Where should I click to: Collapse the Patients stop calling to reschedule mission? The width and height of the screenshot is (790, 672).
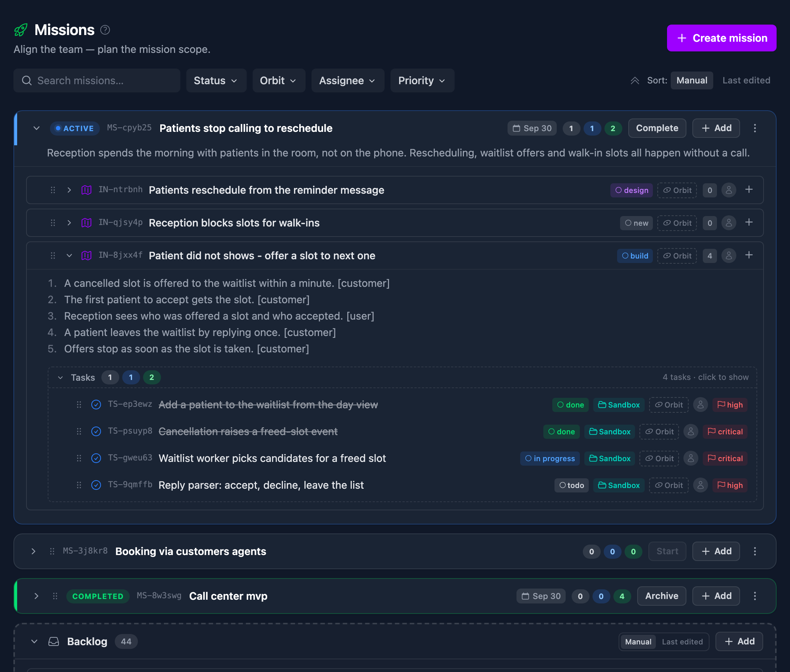(x=36, y=128)
